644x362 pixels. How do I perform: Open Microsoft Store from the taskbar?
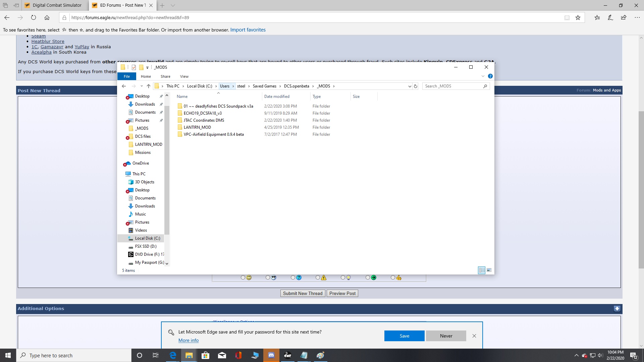point(205,355)
